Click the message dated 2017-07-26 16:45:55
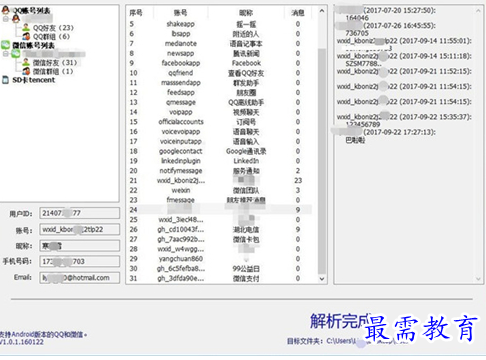Screen dimensions: 486x360 pyautogui.click(x=386, y=26)
